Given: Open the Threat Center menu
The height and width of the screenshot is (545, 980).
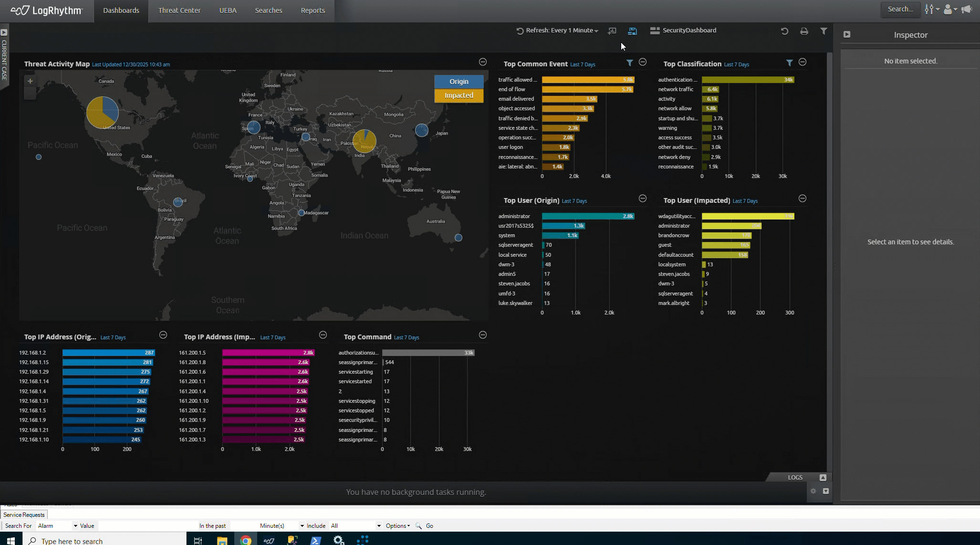Looking at the screenshot, I should click(179, 10).
